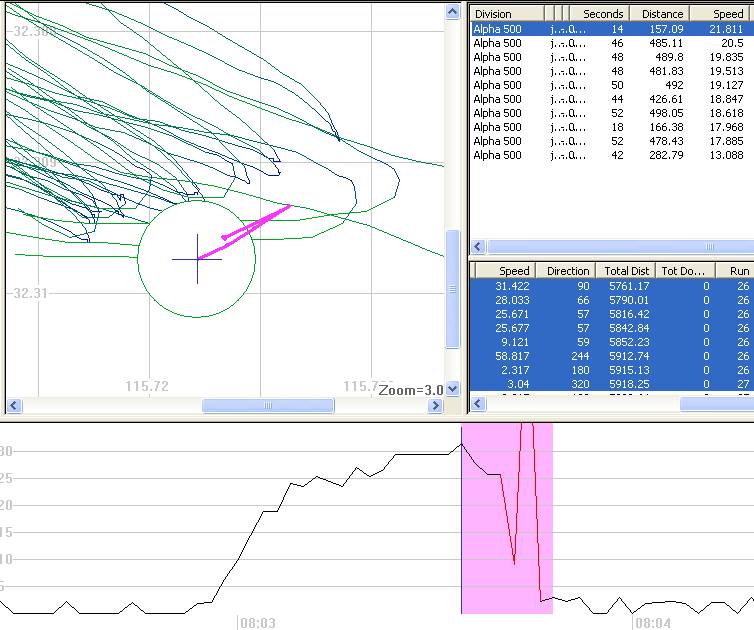Click the map vertical scroll down arrow
The width and height of the screenshot is (754, 630).
point(452,389)
